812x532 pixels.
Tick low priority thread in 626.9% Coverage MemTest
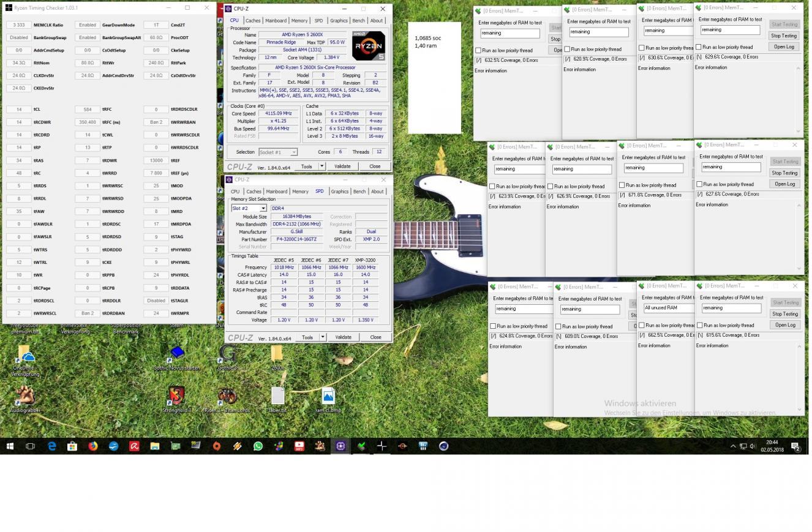point(550,186)
